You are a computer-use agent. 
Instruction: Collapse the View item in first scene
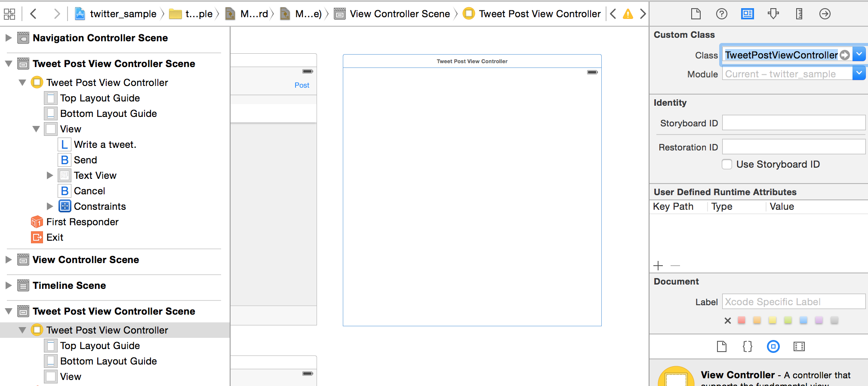pos(36,129)
